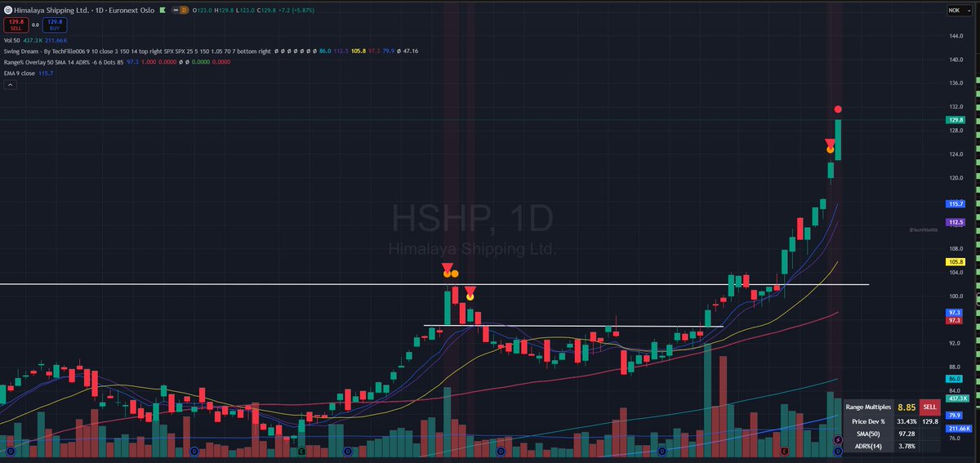Click the 33.43% Price Dev value

click(906, 421)
